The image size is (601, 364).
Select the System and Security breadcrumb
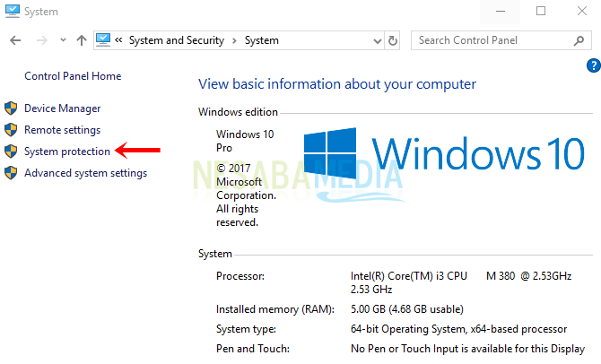(x=178, y=40)
